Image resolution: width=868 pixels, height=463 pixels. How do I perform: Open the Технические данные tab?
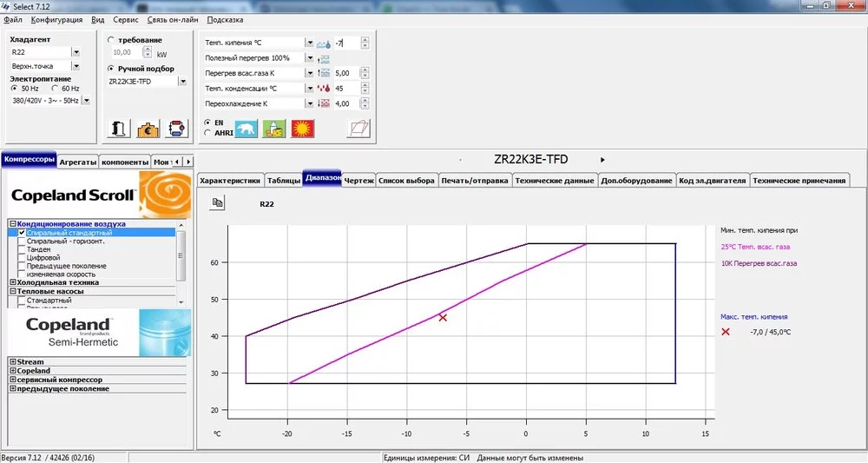[554, 181]
